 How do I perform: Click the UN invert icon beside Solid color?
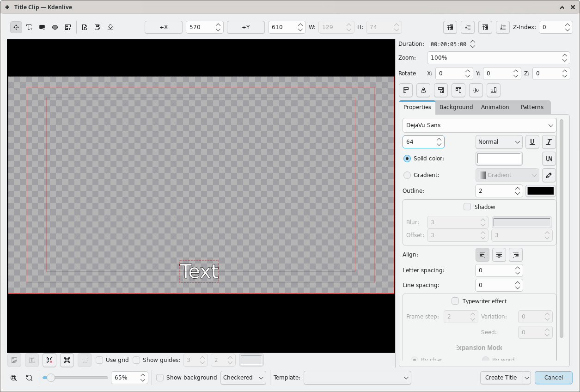click(549, 159)
